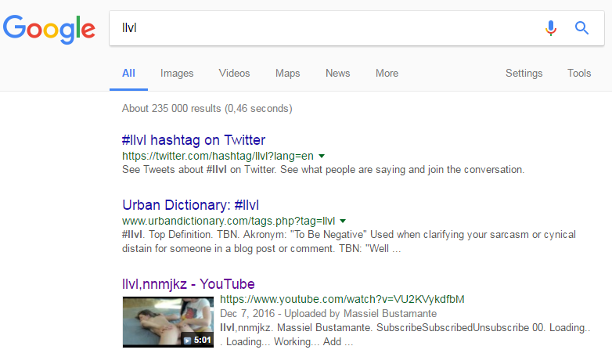The height and width of the screenshot is (364, 612).
Task: Click the magnifying glass search button
Action: pos(581,28)
